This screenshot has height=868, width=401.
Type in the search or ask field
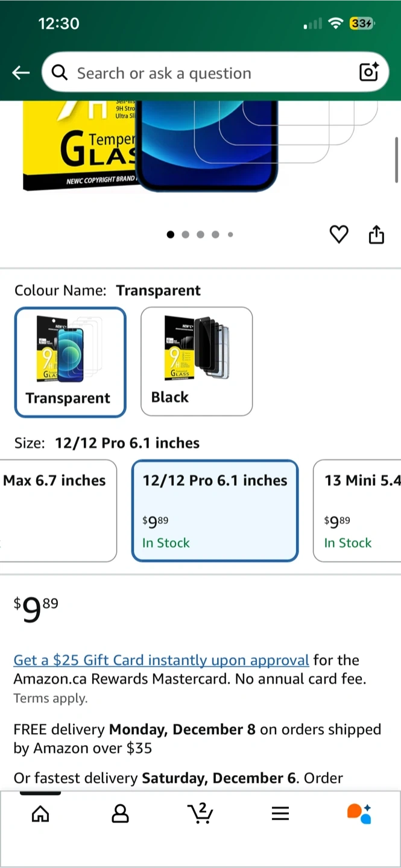point(205,73)
